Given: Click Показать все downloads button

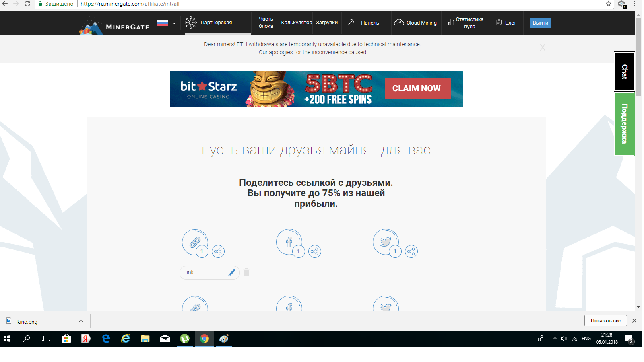Looking at the screenshot, I should 606,321.
